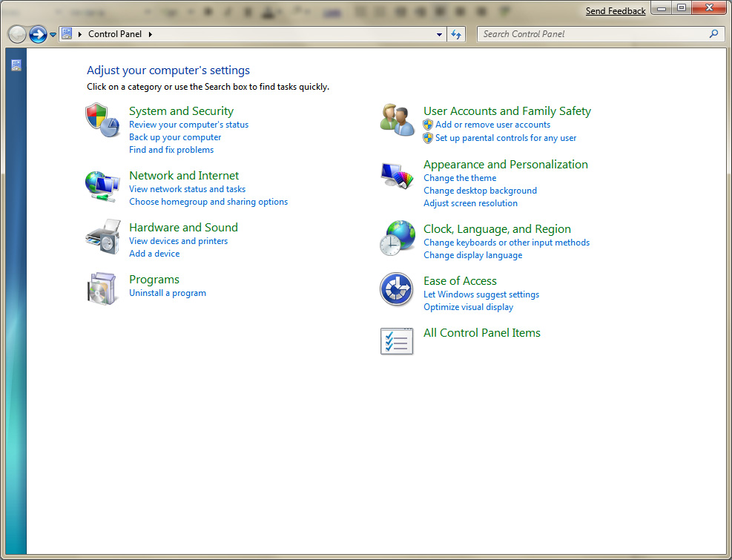The image size is (732, 560).
Task: Open Find and fix problems
Action: [x=171, y=150]
